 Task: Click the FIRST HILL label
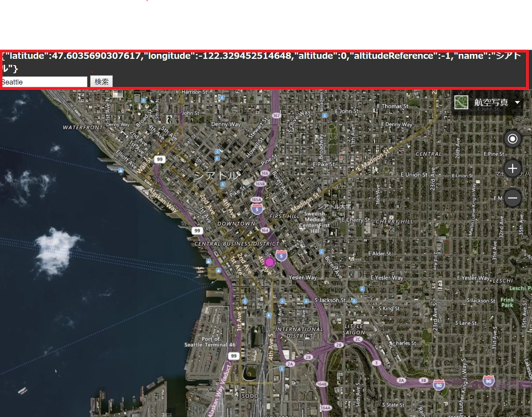click(284, 216)
